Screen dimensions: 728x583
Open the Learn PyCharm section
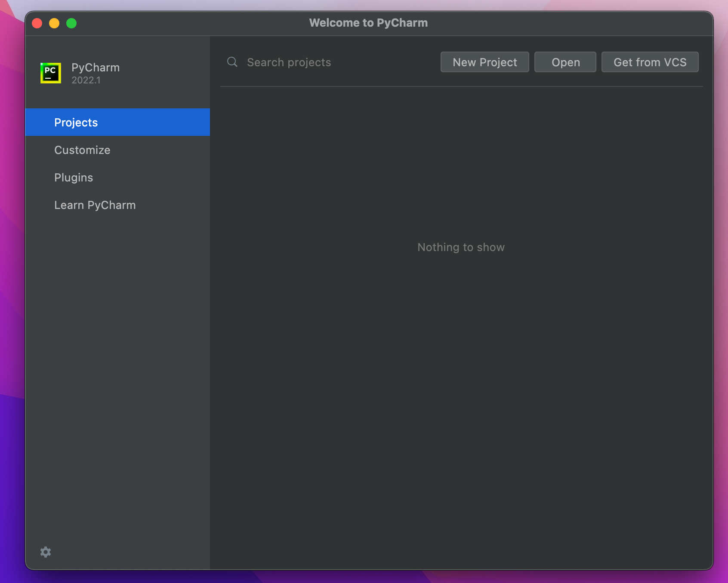[117, 205]
